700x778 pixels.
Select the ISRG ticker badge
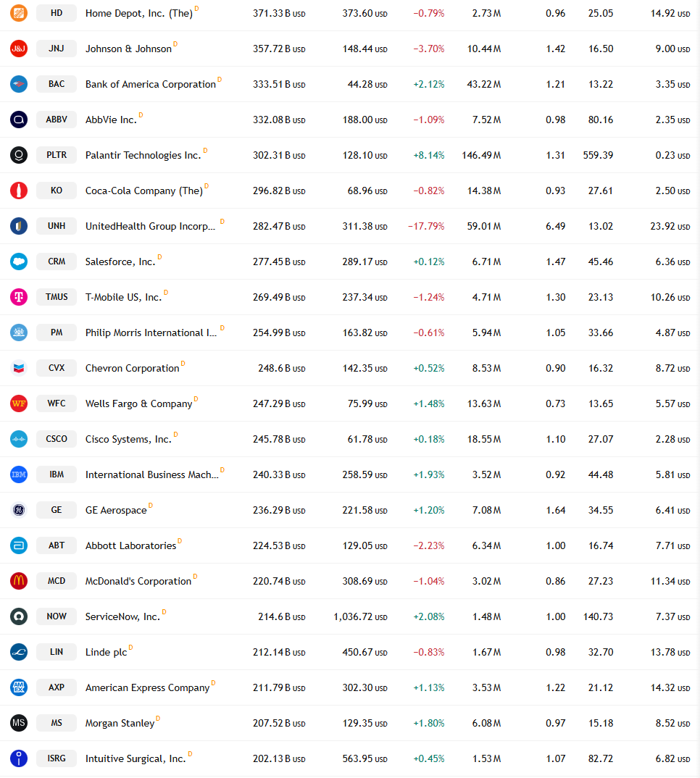57,758
